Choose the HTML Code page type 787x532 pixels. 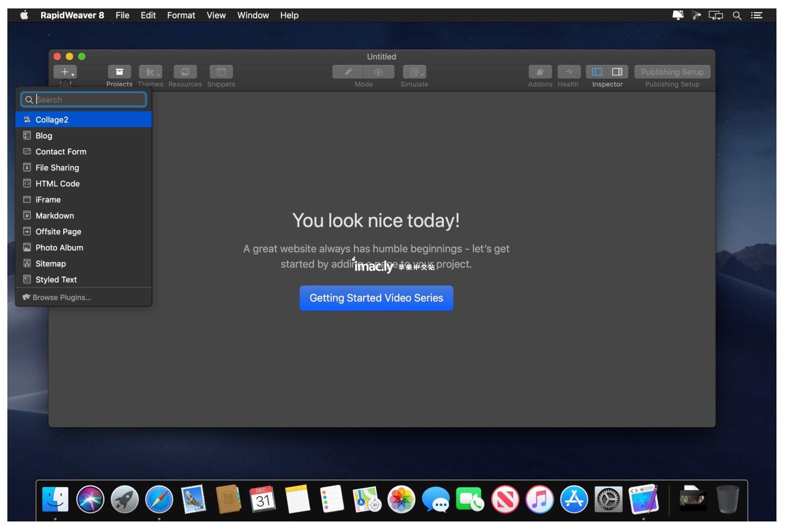pos(84,183)
